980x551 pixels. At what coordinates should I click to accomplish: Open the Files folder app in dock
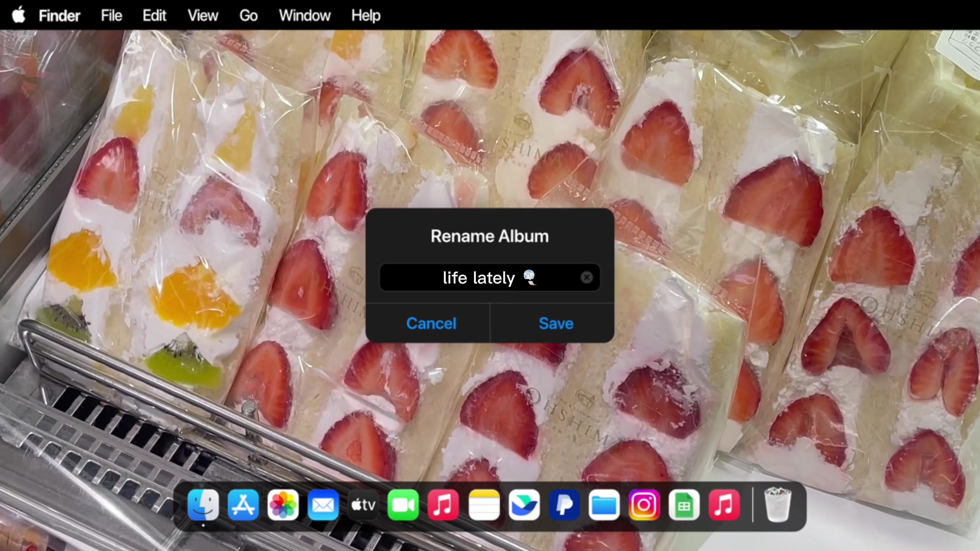click(604, 505)
